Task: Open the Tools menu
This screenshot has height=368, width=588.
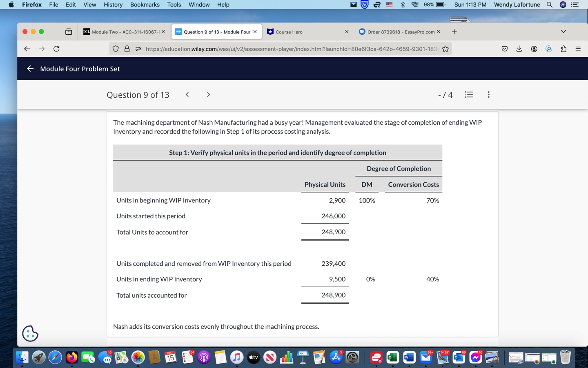Action: tap(174, 4)
